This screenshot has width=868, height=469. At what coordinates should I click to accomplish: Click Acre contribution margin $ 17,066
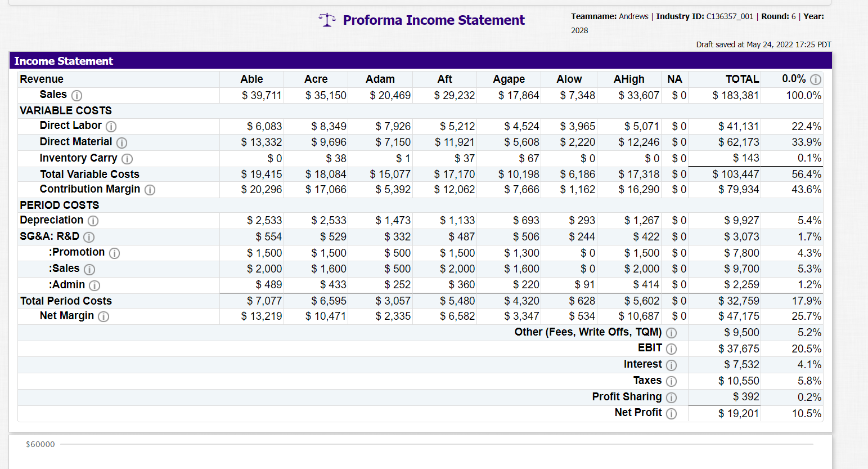coord(326,189)
